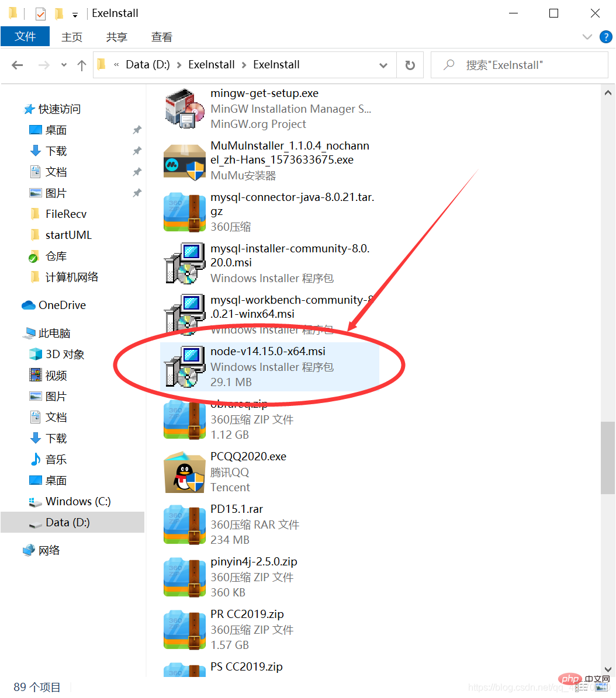Go up one folder level
Image resolution: width=616 pixels, height=698 pixels.
(x=81, y=65)
